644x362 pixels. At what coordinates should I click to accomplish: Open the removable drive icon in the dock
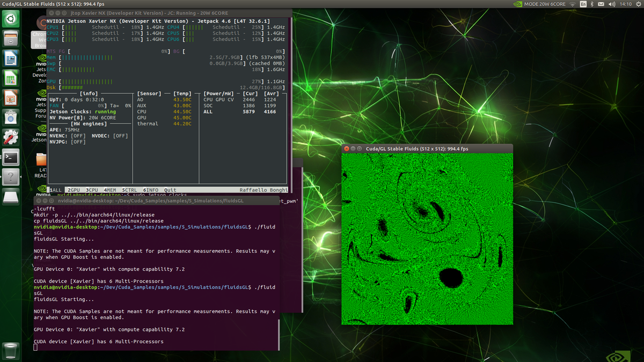[x=12, y=196]
